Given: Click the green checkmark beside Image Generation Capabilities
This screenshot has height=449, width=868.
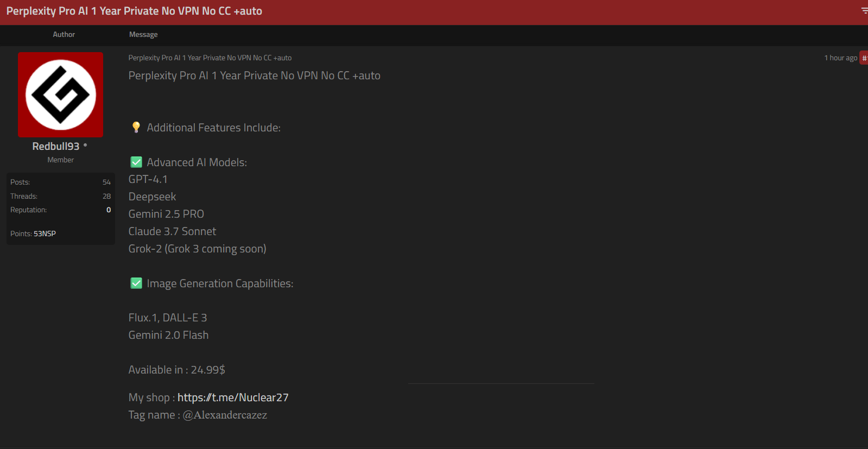Looking at the screenshot, I should point(136,283).
